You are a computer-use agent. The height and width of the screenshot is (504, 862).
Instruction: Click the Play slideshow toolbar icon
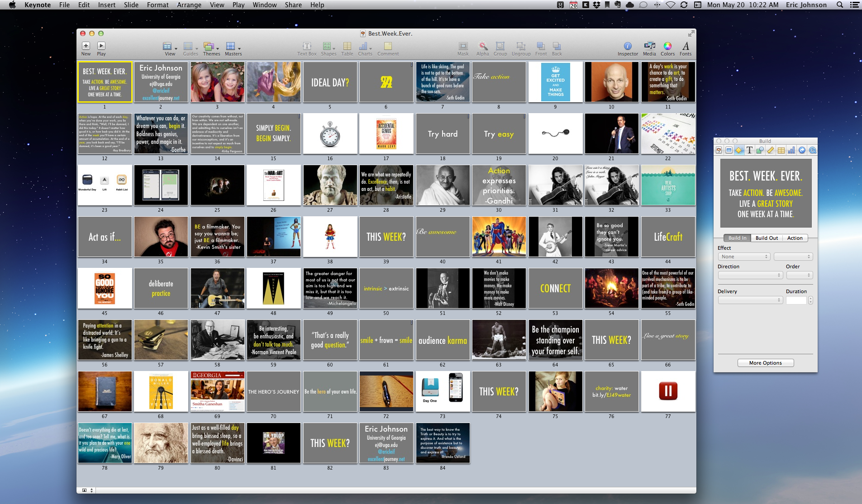101,46
